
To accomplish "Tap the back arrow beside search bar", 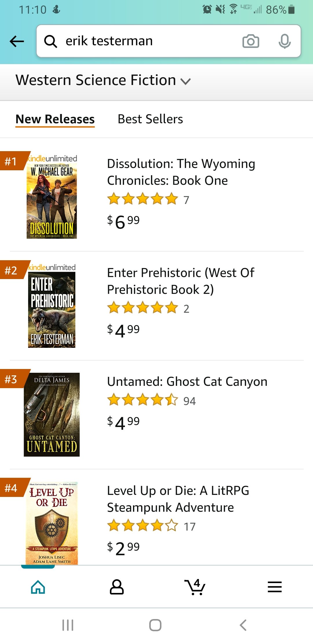I will click(17, 41).
